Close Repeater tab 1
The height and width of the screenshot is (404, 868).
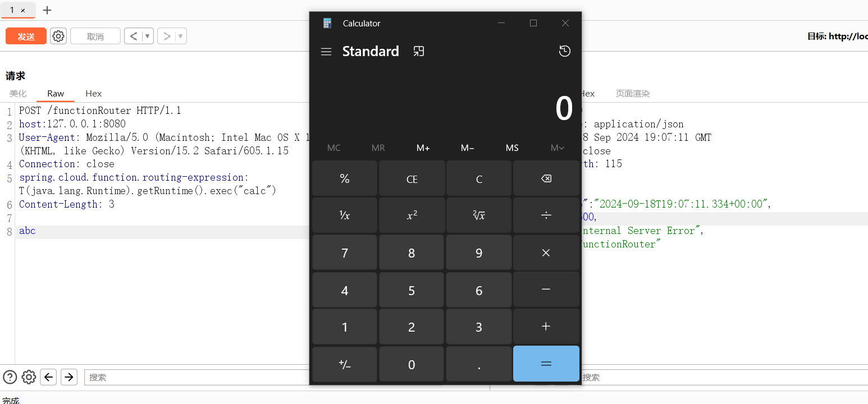click(x=23, y=11)
